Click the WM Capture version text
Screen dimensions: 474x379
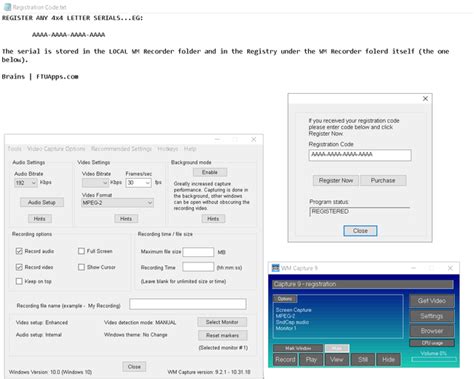[209, 372]
